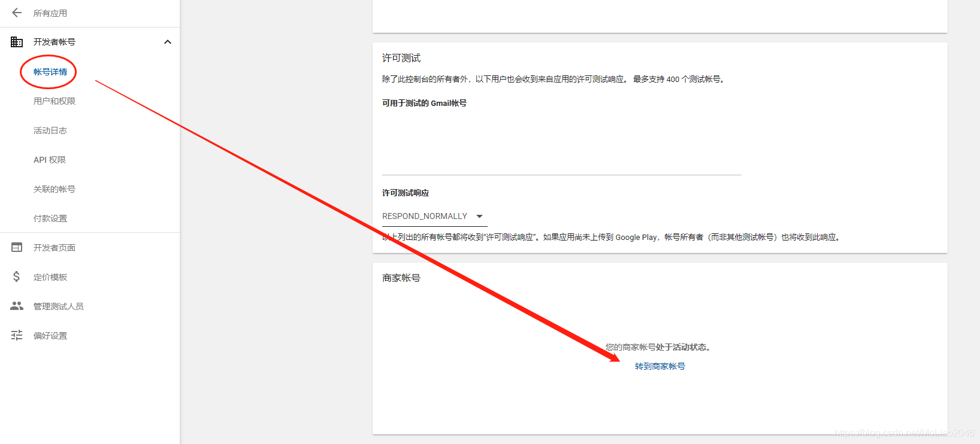Viewport: 980px width, 444px height.
Task: Click the 许可测试 section heading
Action: pos(401,58)
